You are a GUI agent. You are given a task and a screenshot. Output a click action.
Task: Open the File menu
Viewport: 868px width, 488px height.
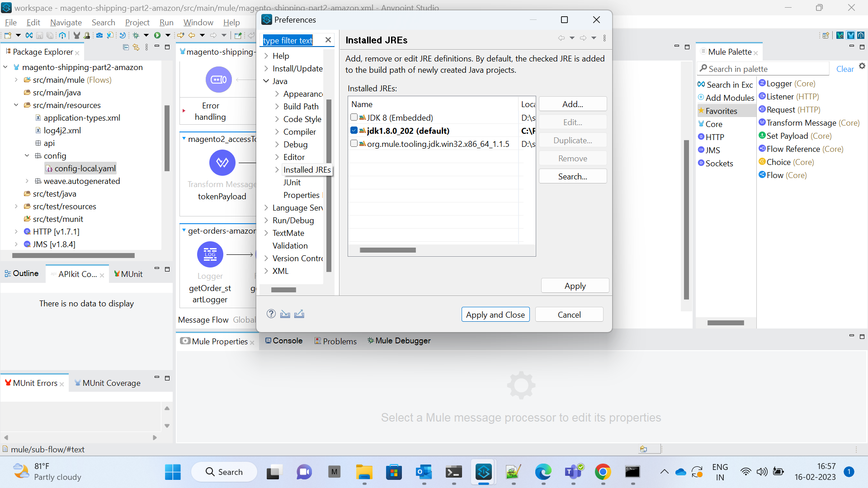click(x=10, y=22)
